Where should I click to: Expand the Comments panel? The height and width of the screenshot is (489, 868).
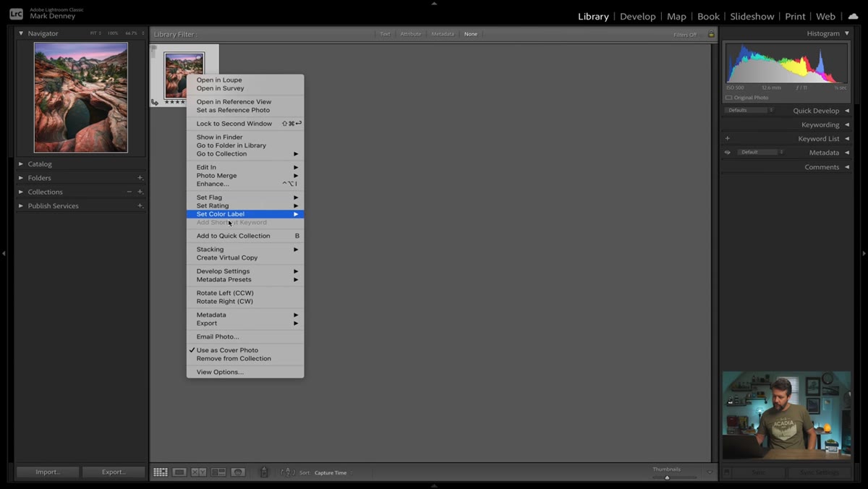pyautogui.click(x=847, y=167)
